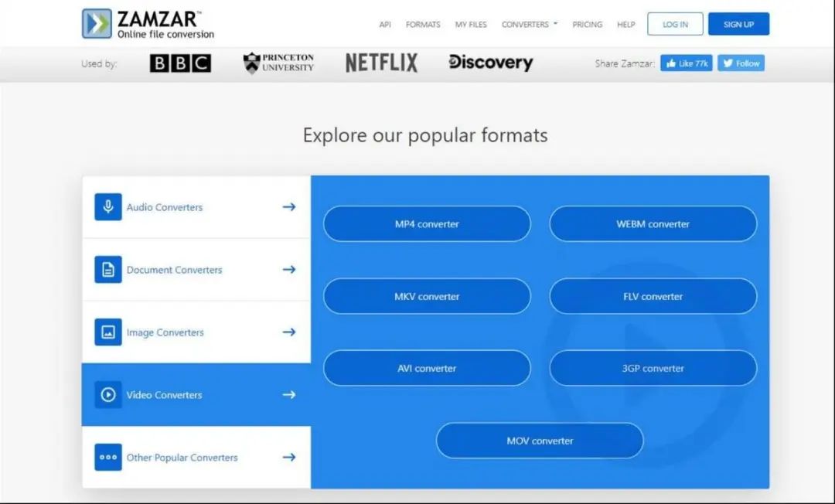Expand Audio Converters using its arrow
The height and width of the screenshot is (504, 835).
click(289, 206)
